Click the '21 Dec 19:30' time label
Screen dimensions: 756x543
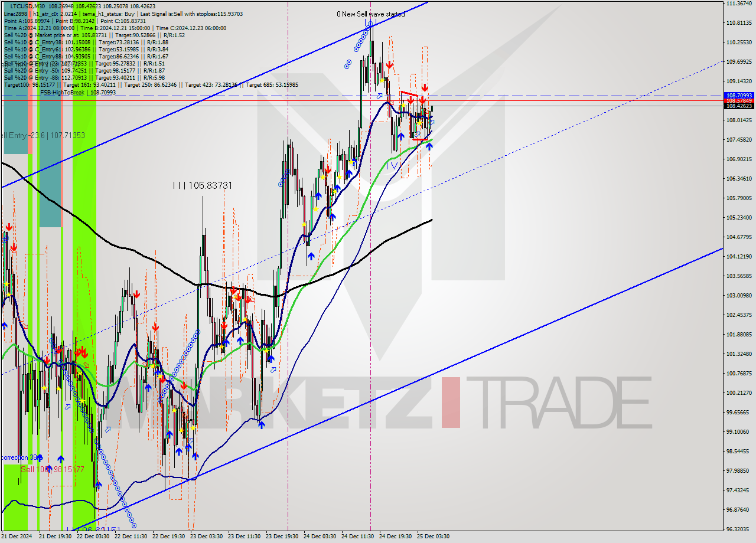[55, 537]
